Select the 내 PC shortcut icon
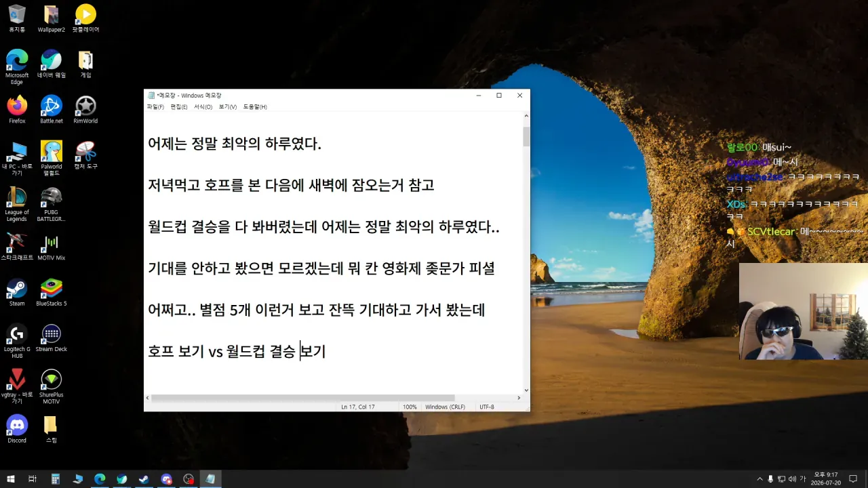The height and width of the screenshot is (488, 868). (17, 159)
